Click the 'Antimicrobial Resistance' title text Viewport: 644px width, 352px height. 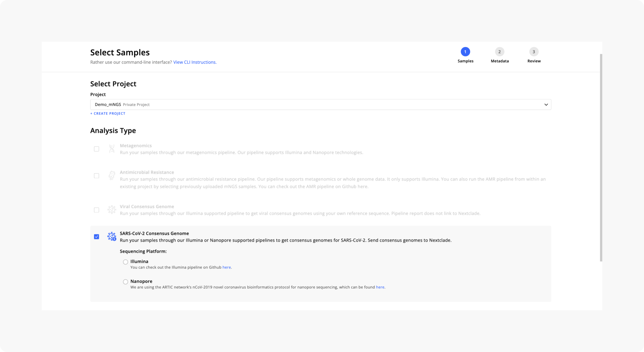[147, 172]
